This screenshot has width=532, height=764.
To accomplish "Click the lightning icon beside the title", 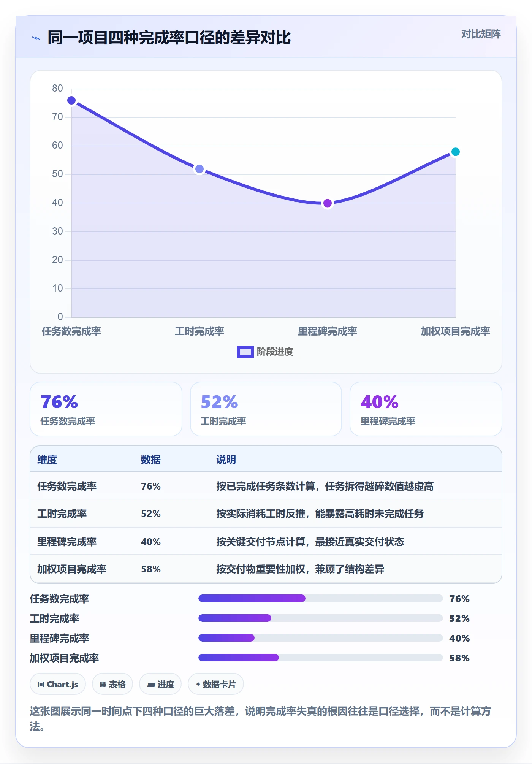I will pos(36,38).
